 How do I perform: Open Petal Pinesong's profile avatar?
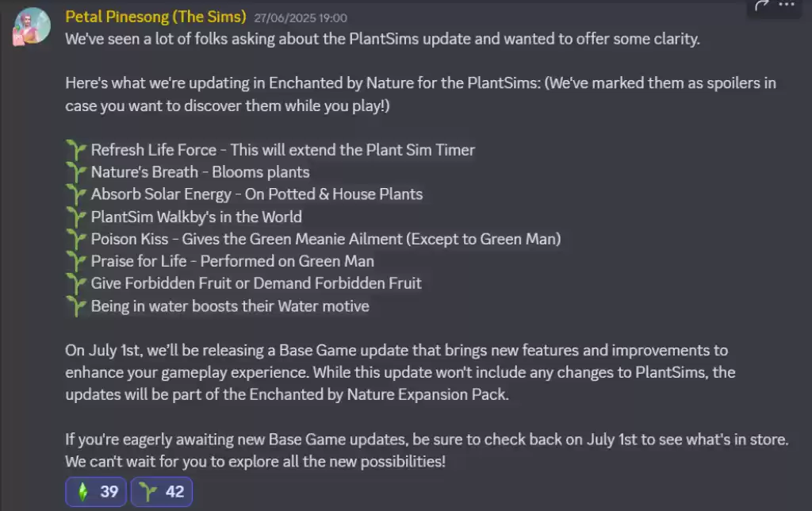tap(33, 26)
